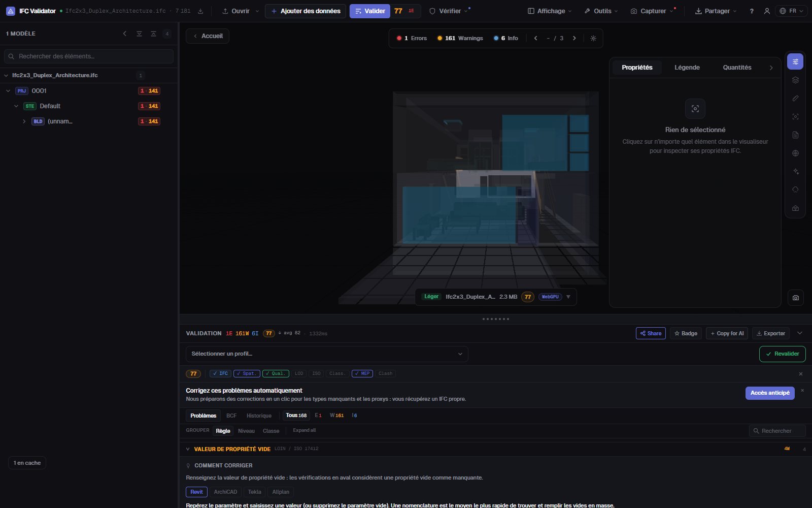Click the camera screenshot icon in viewer

coord(795,298)
